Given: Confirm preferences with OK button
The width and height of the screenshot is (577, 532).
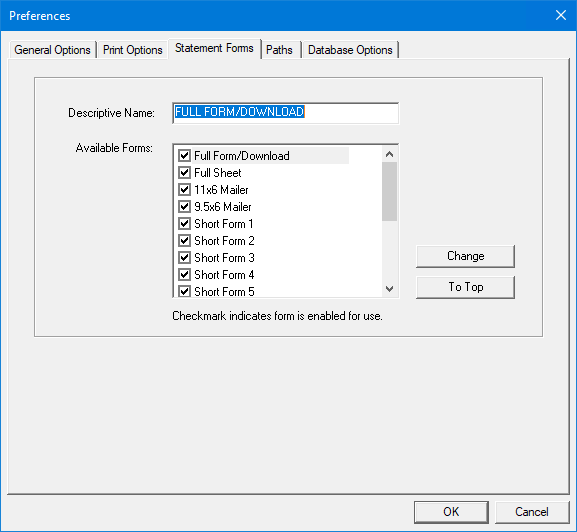Looking at the screenshot, I should coord(451,512).
